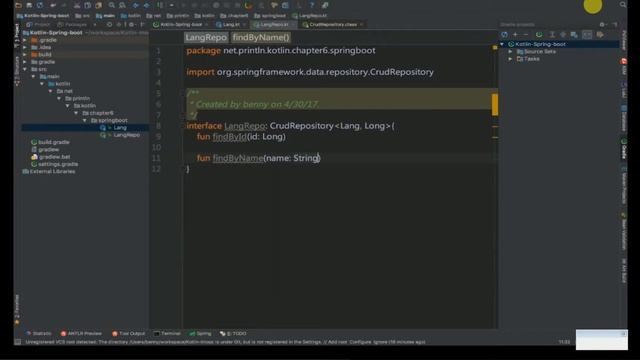Switch to CrudRepository.class editor tab
The image size is (640, 360).
pos(332,24)
